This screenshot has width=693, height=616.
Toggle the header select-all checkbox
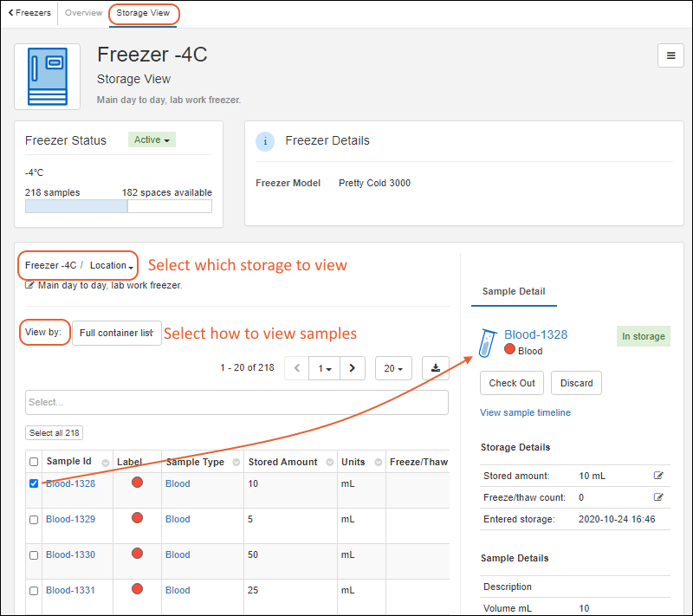point(34,462)
